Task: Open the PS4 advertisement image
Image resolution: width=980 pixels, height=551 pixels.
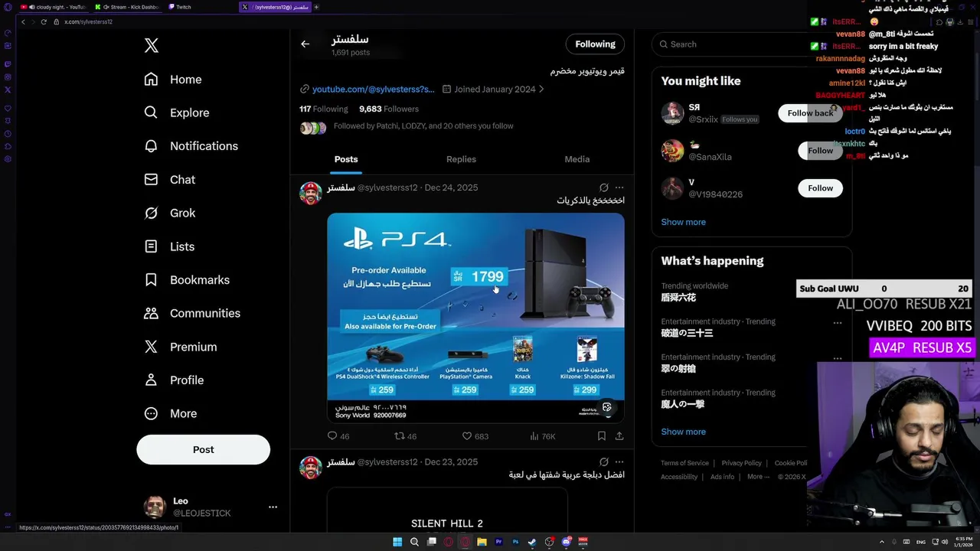Action: coord(475,318)
